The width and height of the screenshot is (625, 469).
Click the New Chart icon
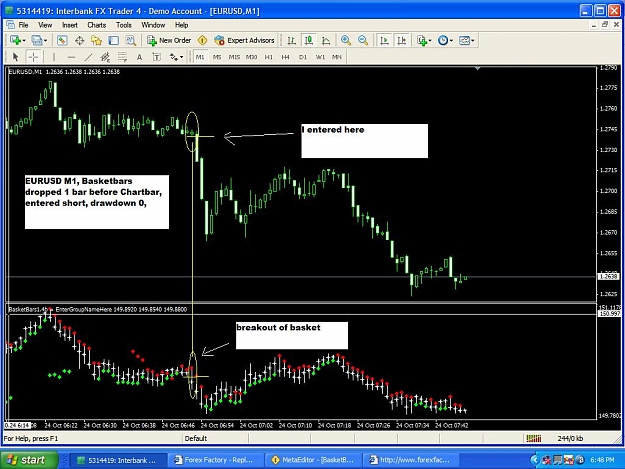[16, 40]
